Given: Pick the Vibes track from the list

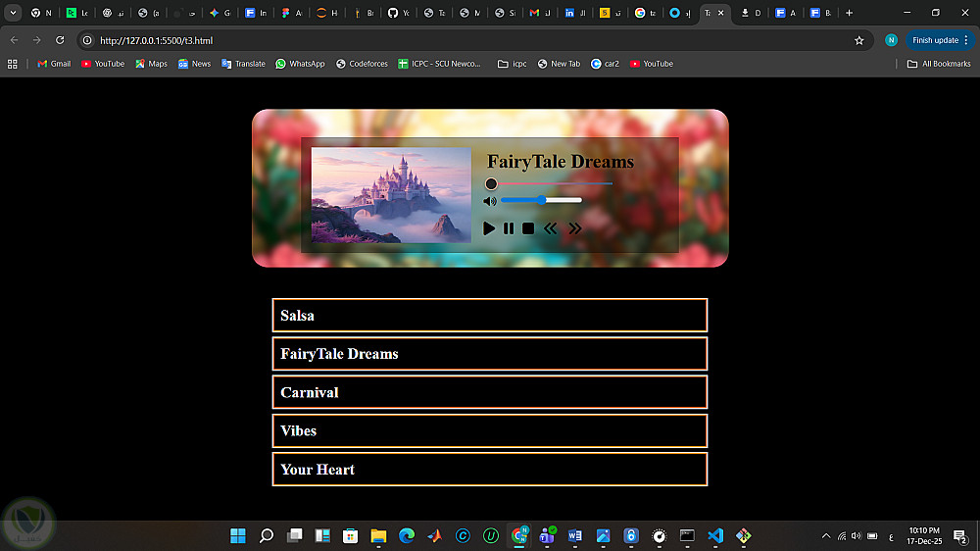Looking at the screenshot, I should pyautogui.click(x=490, y=431).
